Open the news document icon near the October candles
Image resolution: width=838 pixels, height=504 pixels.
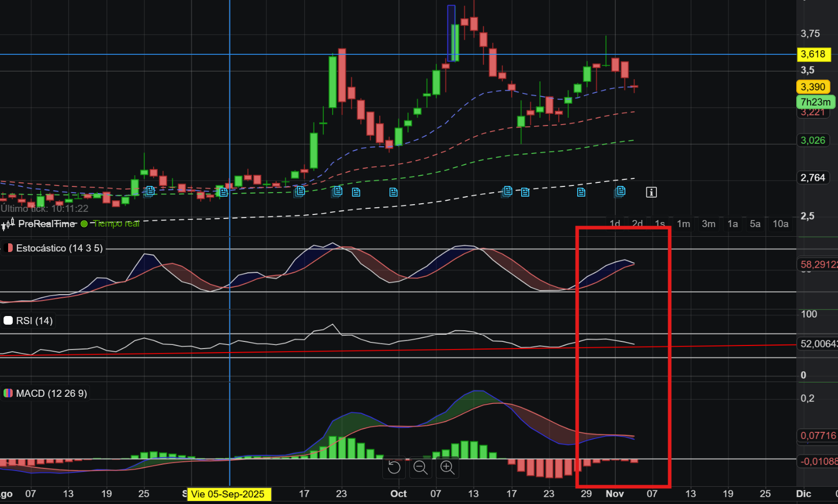[506, 192]
